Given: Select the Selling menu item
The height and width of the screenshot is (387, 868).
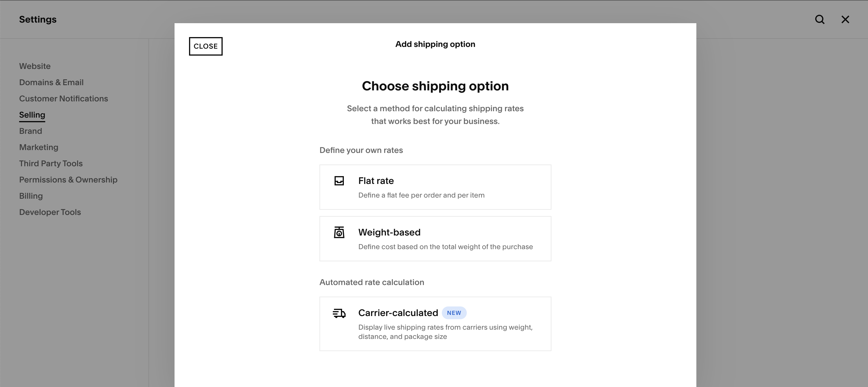Looking at the screenshot, I should click(x=32, y=115).
